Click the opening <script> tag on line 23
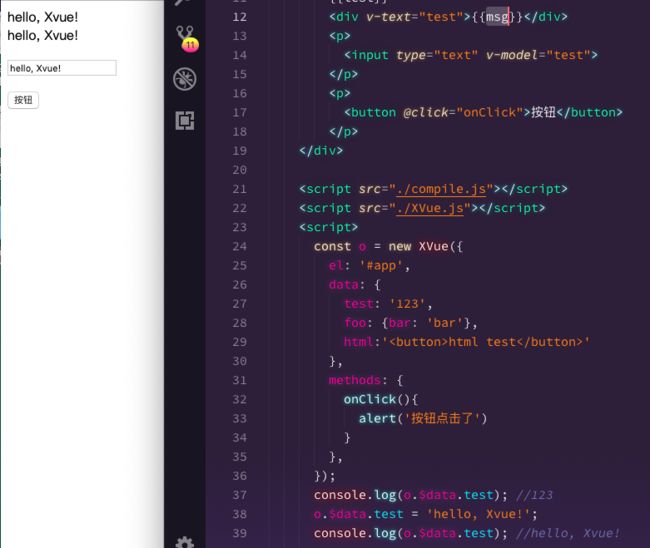The image size is (650, 548). tap(328, 227)
